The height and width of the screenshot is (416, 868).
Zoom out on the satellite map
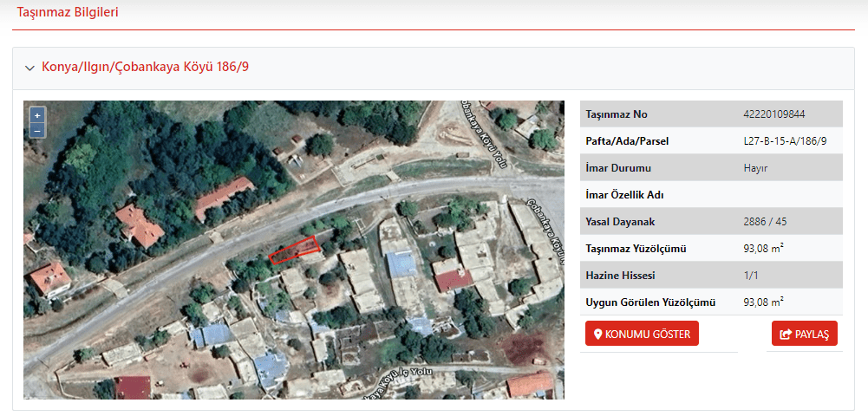click(x=36, y=130)
